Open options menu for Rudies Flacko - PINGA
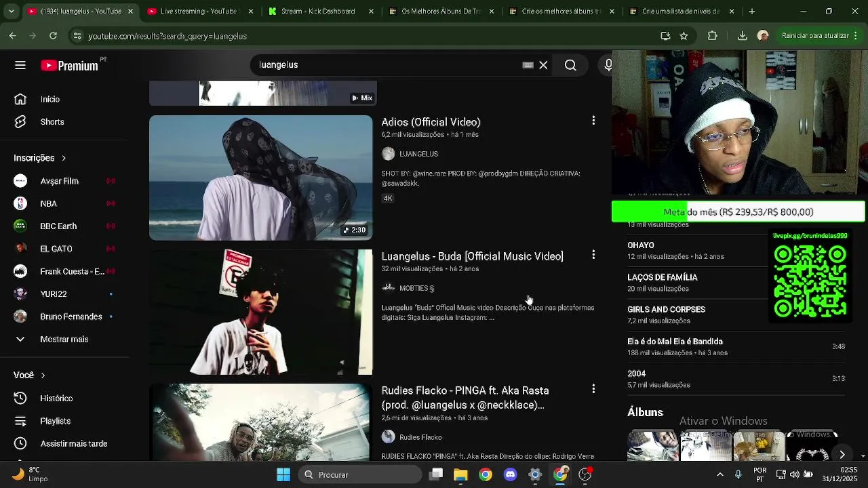Viewport: 868px width, 488px height. (x=593, y=389)
